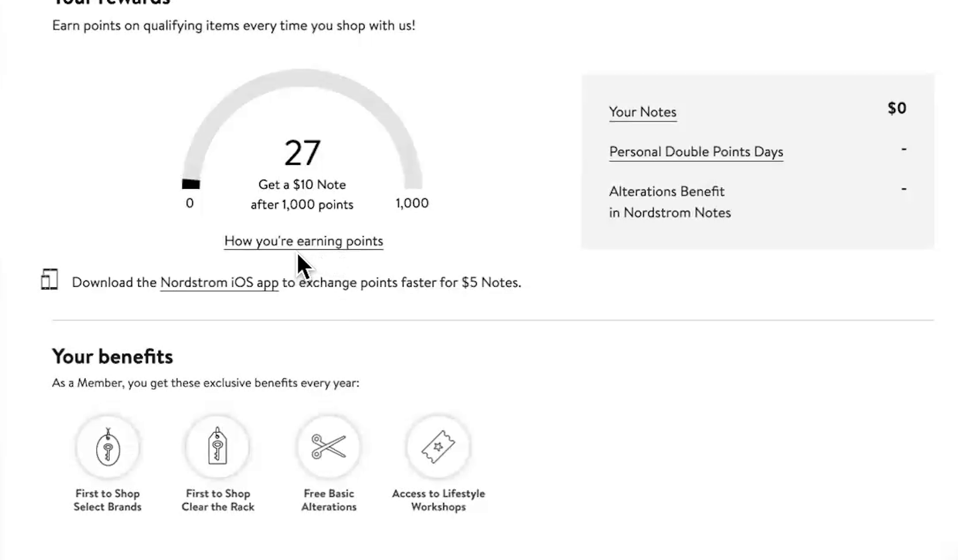Click the mobile devices icon beside download text
The height and width of the screenshot is (560, 958).
coord(49,280)
